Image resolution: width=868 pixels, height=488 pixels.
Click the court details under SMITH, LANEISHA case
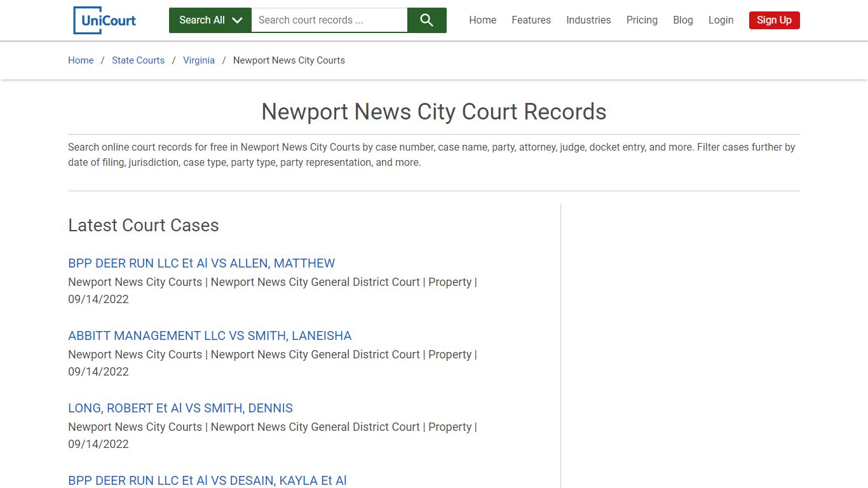273,363
